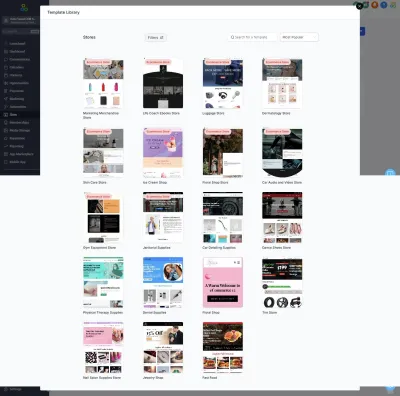Open Calendars icon in the sidebar

(6, 67)
